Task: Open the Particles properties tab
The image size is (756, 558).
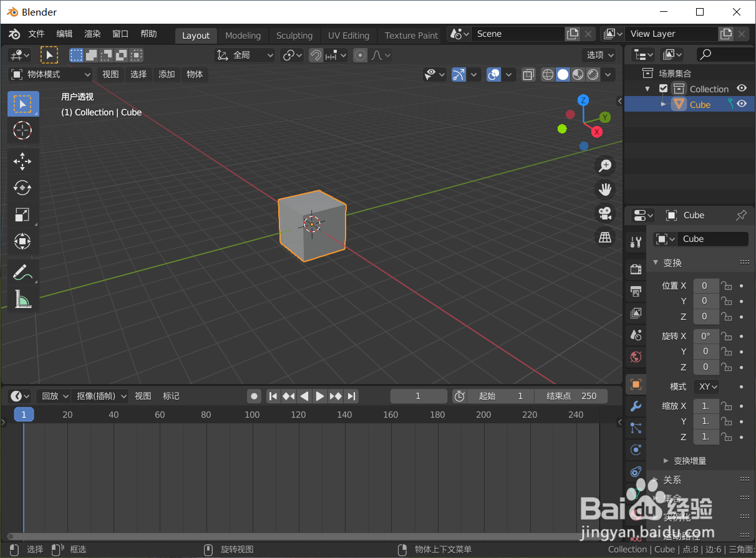Action: [636, 428]
